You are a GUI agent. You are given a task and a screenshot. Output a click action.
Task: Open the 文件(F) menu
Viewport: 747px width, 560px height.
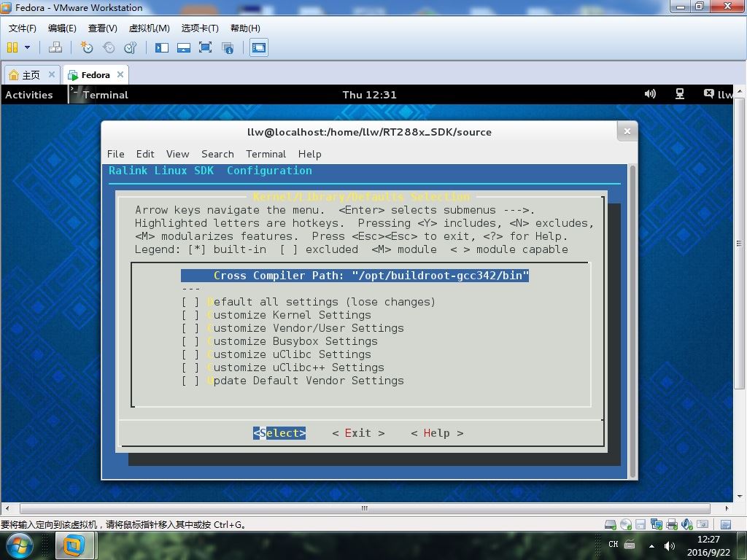pos(23,28)
